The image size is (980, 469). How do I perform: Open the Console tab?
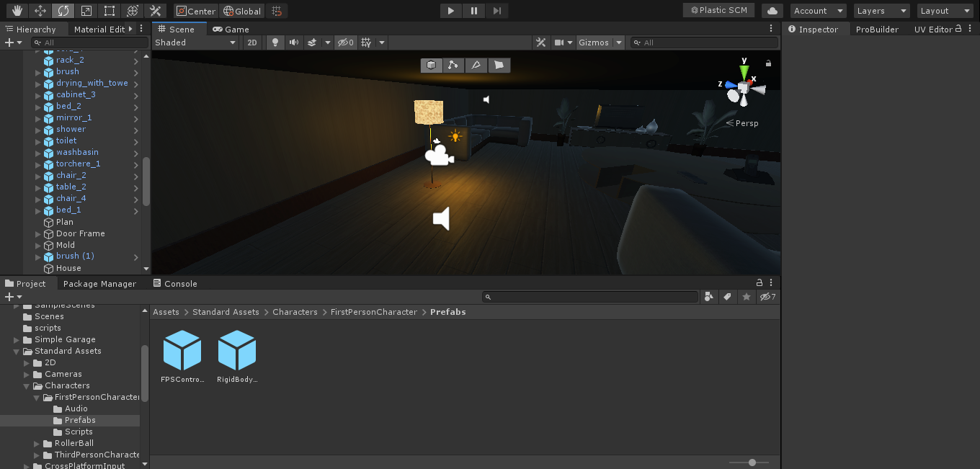175,284
